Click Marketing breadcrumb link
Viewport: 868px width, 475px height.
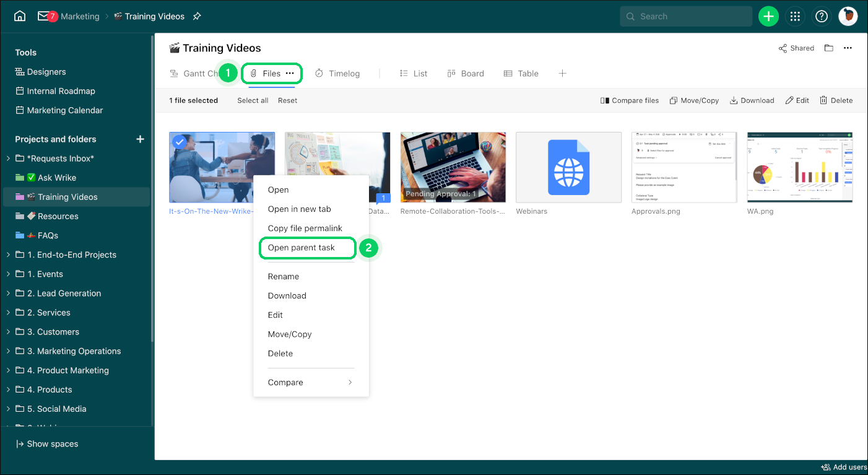(80, 16)
